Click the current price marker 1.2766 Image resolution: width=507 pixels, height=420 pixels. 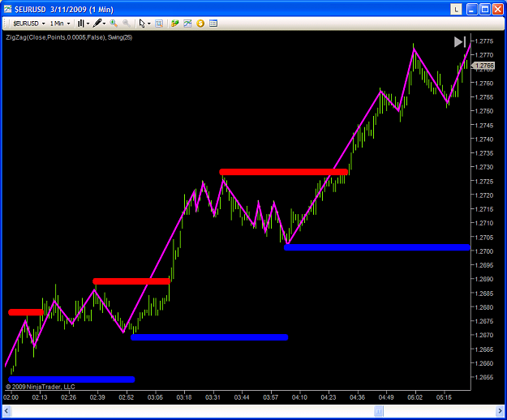483,66
